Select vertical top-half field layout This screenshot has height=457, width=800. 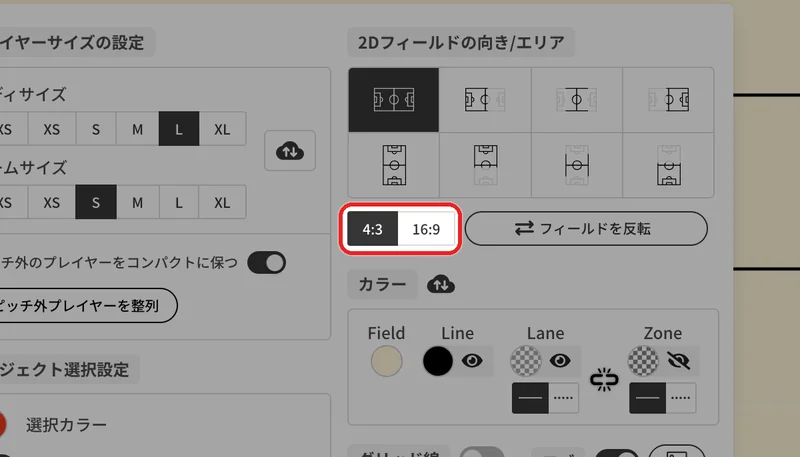click(485, 165)
